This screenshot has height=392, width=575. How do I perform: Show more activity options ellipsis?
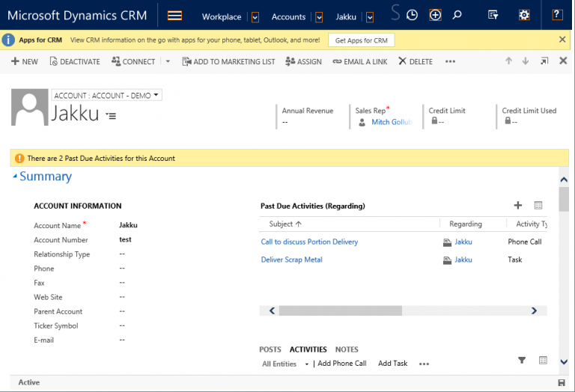(x=424, y=364)
